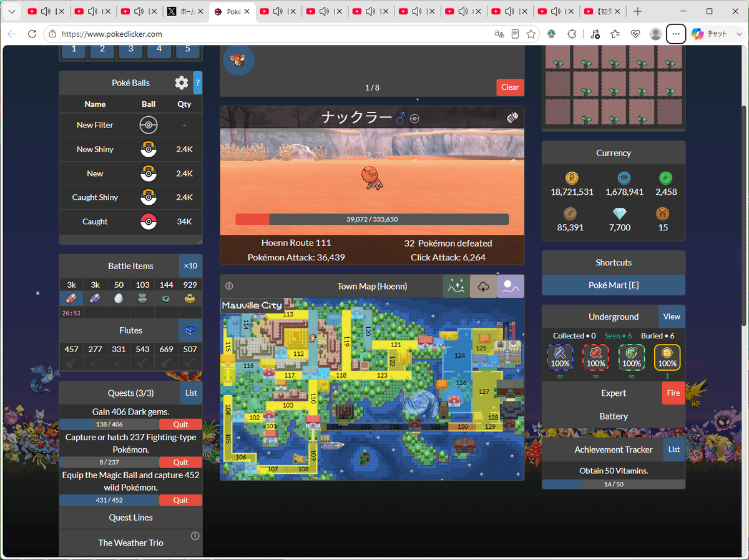Attack the wild Trapinch sprite
749x560 pixels.
point(372,177)
